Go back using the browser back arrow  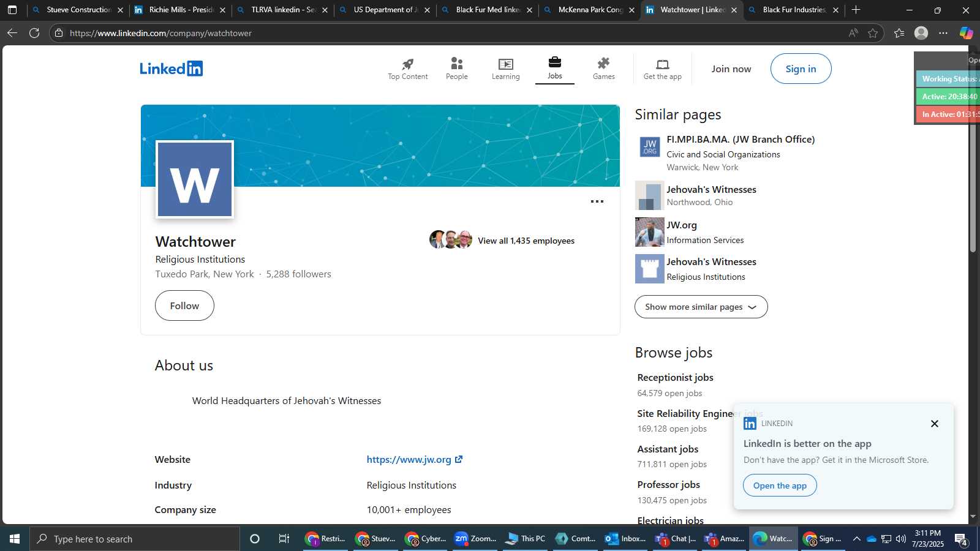12,33
